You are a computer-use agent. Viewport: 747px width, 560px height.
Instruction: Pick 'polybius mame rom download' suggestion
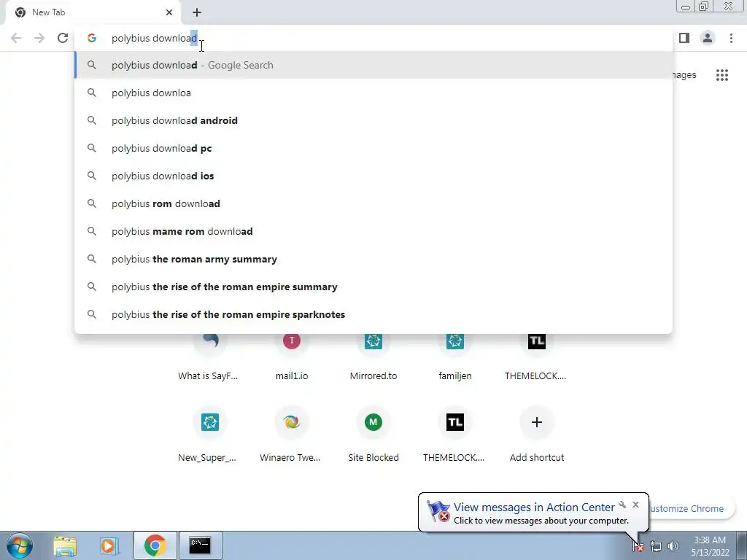(x=373, y=231)
